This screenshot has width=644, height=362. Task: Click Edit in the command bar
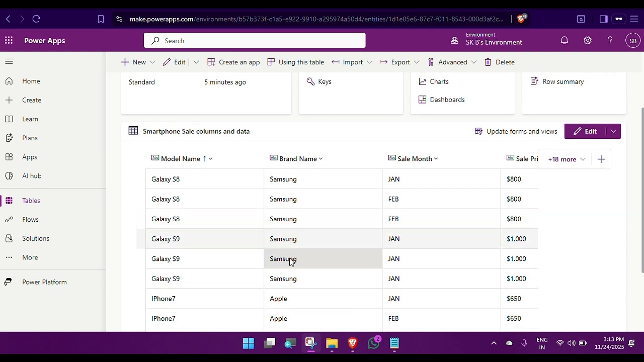click(x=174, y=62)
